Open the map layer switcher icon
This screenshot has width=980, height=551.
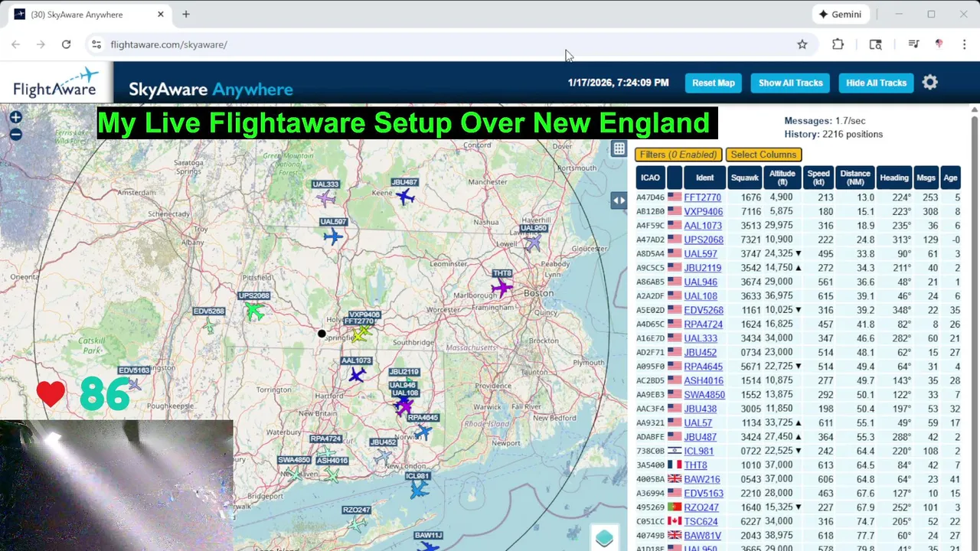(604, 538)
